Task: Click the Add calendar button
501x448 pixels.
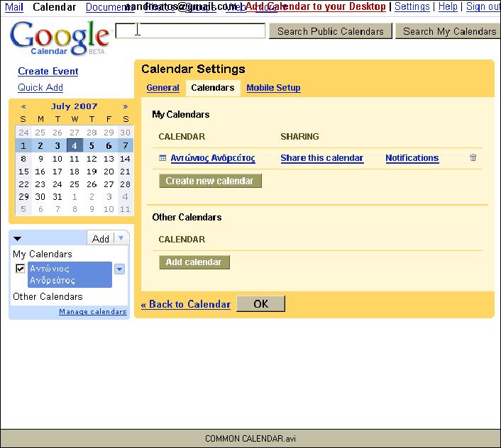Action: coord(194,262)
